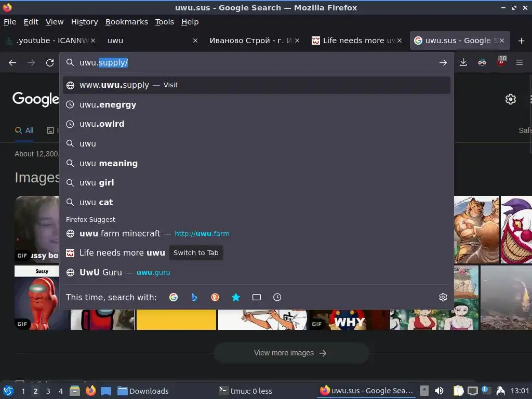The height and width of the screenshot is (399, 532).
Task: Launch Firefox from taskbar launcher icon
Action: (x=90, y=391)
